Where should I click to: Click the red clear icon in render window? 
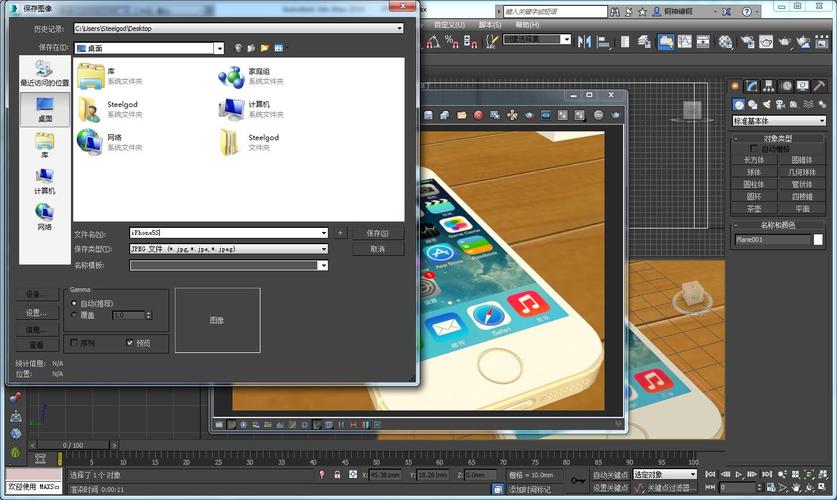(x=478, y=115)
